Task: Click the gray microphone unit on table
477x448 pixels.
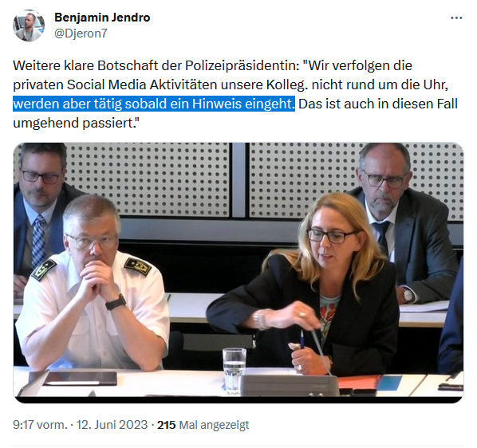Action: (289, 385)
